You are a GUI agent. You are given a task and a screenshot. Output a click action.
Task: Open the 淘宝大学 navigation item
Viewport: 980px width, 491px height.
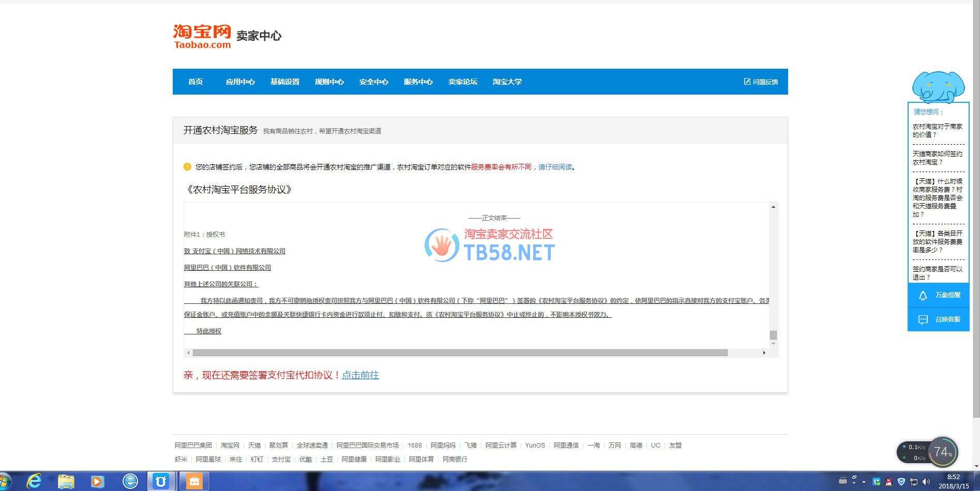pyautogui.click(x=507, y=82)
